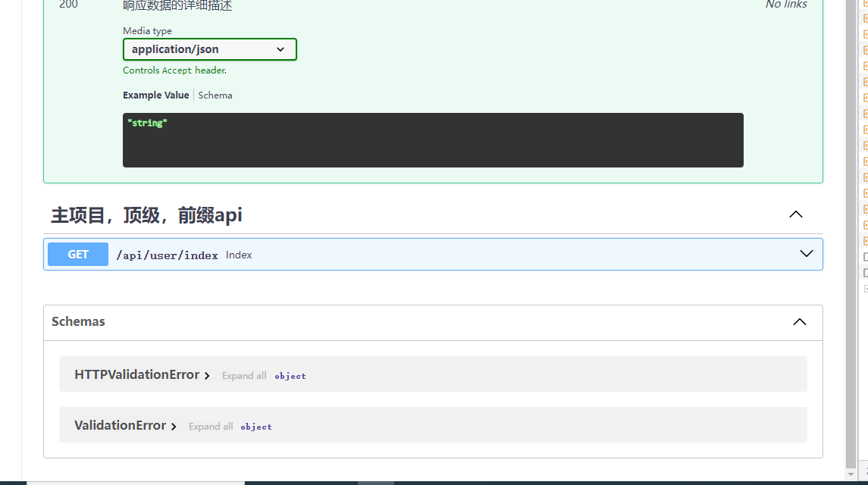
Task: Click the 主项目，顶级，前缀api section title
Action: (x=147, y=214)
